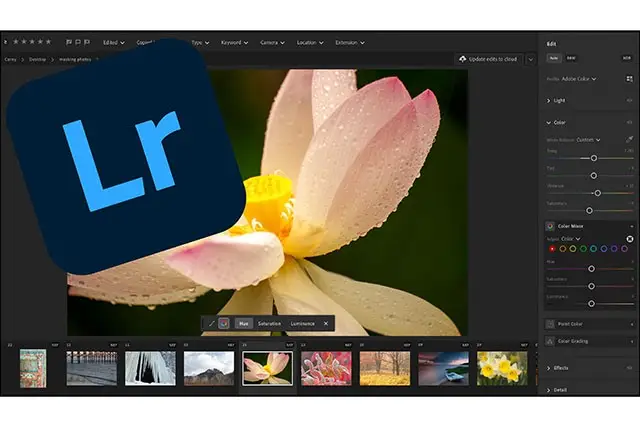
Task: Switch to Saturation tab in floating toolbar
Action: click(269, 324)
